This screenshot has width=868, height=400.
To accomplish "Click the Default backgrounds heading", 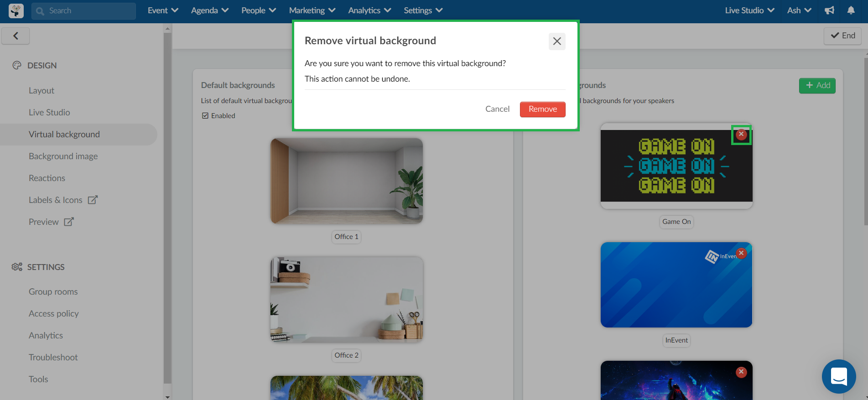I will (x=238, y=85).
